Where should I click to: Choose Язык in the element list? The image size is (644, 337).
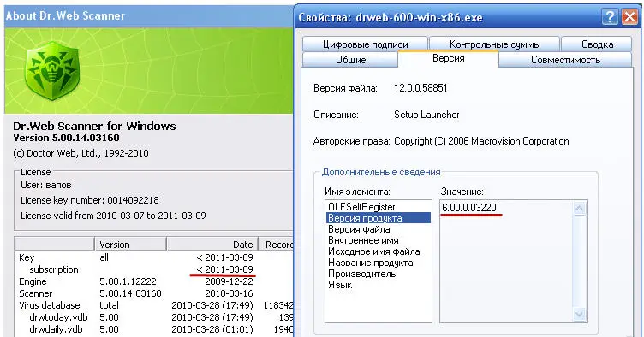[340, 285]
